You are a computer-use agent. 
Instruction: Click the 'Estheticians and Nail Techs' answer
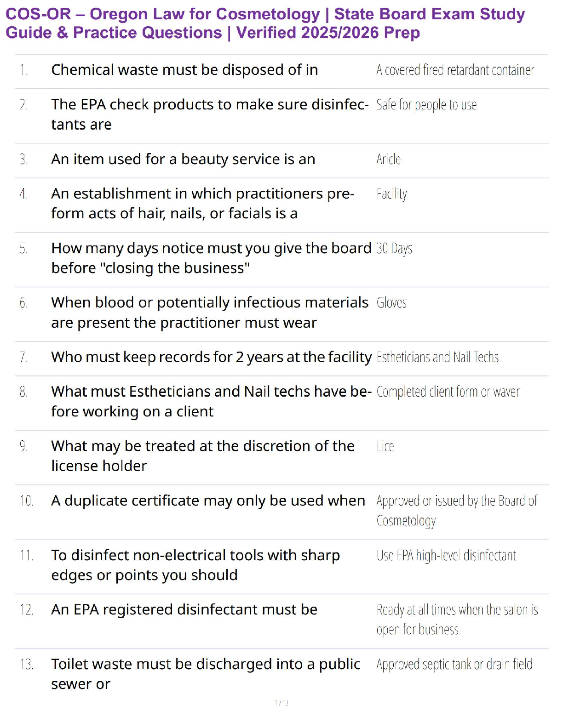pyautogui.click(x=437, y=358)
